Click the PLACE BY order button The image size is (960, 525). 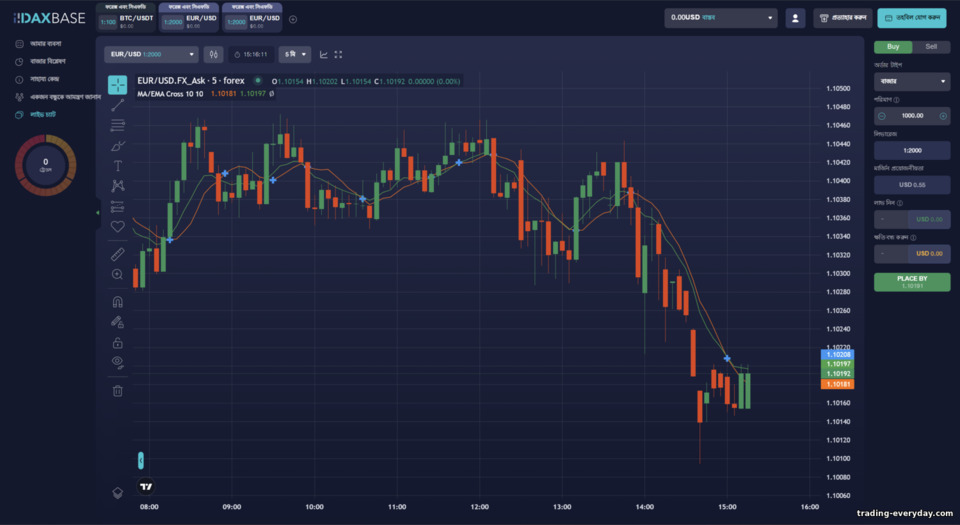(912, 281)
